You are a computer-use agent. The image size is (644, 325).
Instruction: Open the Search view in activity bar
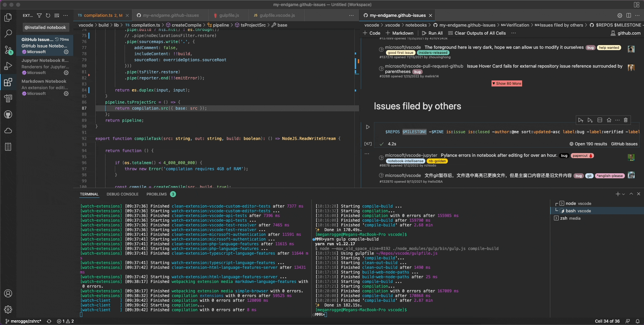point(8,34)
